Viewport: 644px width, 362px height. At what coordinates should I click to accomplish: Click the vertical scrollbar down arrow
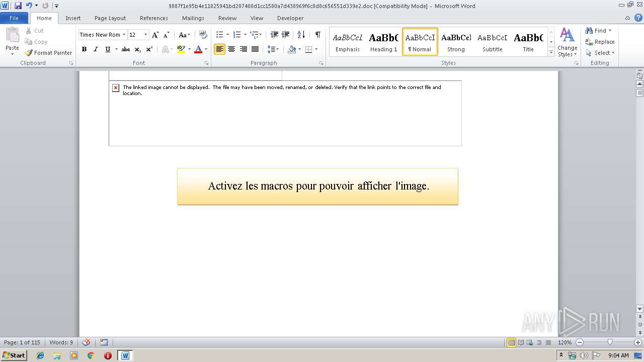point(640,309)
